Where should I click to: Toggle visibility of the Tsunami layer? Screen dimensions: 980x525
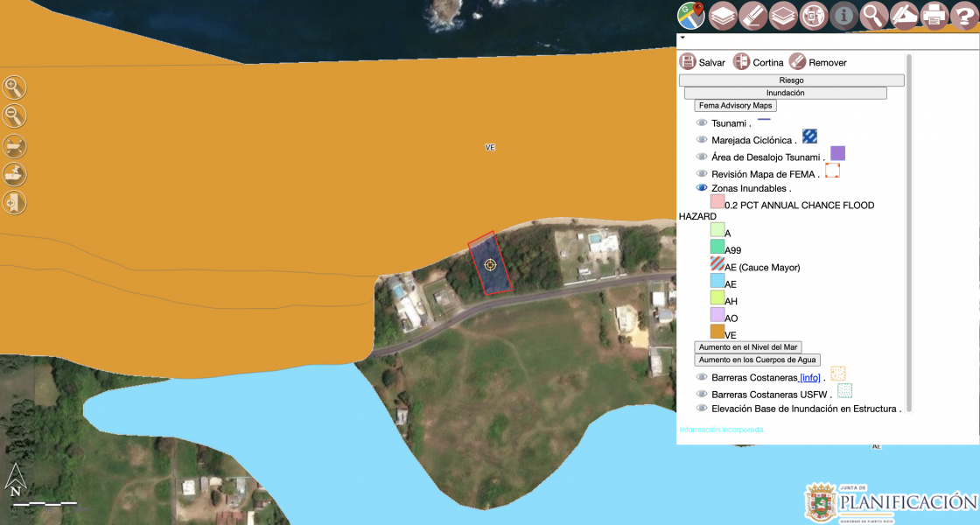701,122
